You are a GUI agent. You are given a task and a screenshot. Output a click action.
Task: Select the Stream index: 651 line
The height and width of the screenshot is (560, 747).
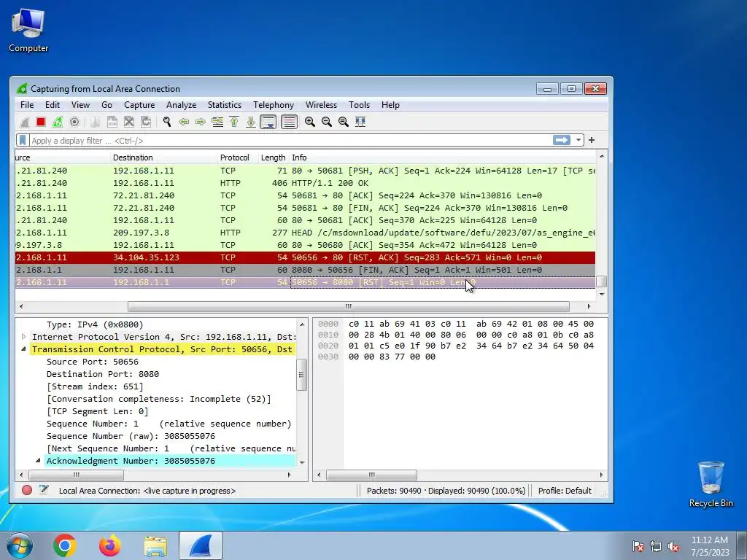pyautogui.click(x=95, y=386)
